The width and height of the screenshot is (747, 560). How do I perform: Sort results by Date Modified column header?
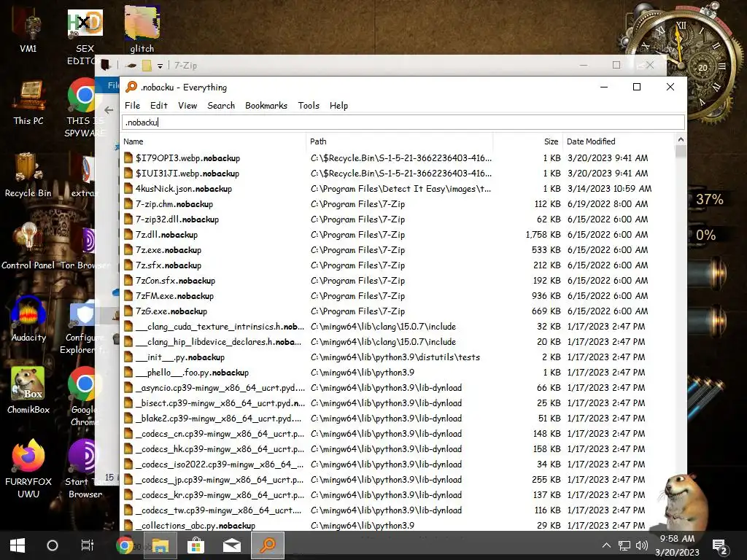click(x=619, y=141)
